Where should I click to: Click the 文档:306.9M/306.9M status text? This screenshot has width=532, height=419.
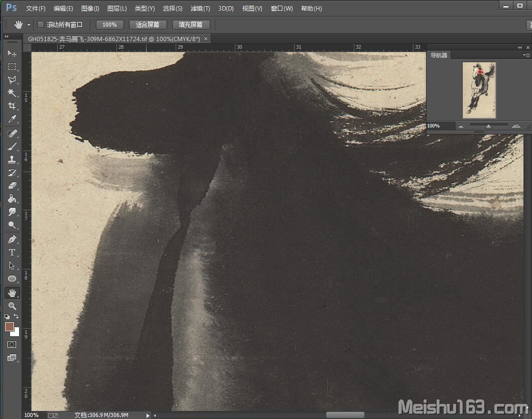[x=101, y=415]
